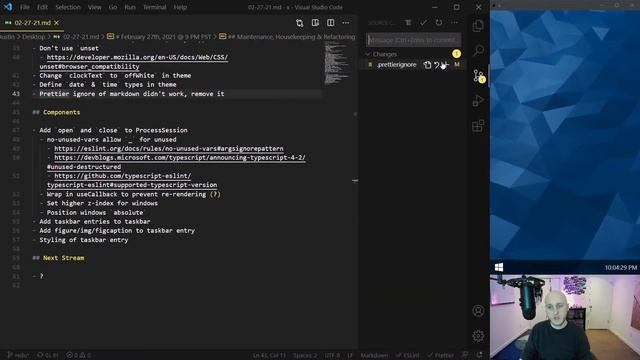
Task: Open the github.com typescript-eslint link
Action: pos(122,176)
